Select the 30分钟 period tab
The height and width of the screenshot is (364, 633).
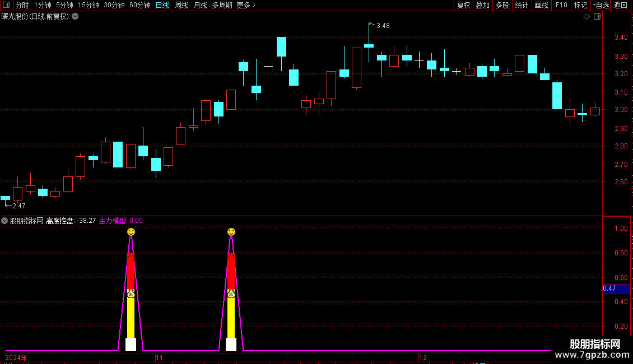[x=114, y=5]
